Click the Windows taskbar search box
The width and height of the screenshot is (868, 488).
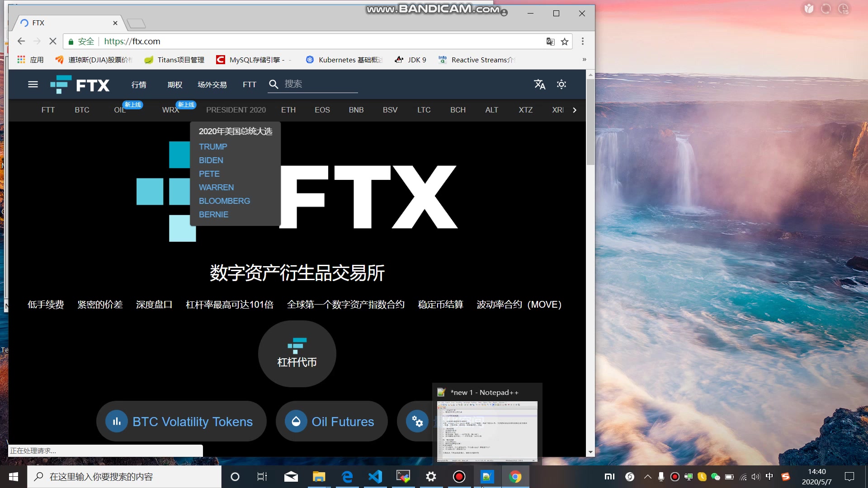(124, 477)
